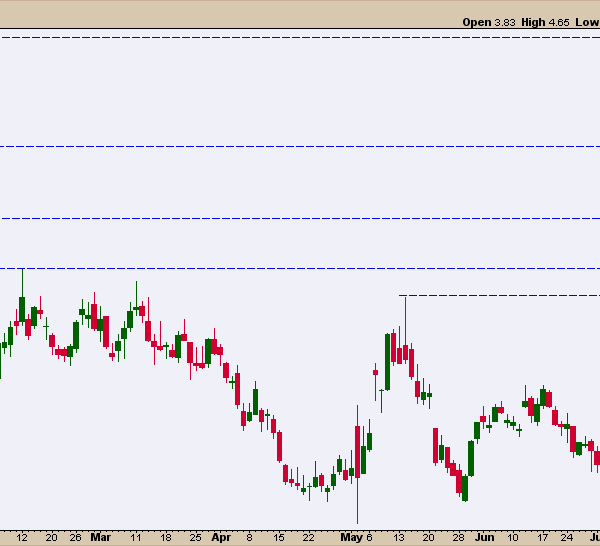
Task: Click the '22' date label before May
Action: click(308, 538)
